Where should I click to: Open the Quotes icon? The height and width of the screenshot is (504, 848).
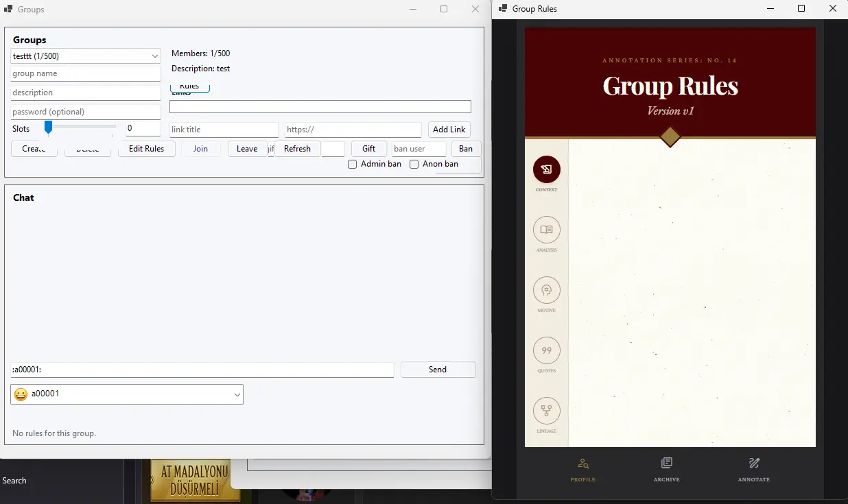[x=546, y=350]
